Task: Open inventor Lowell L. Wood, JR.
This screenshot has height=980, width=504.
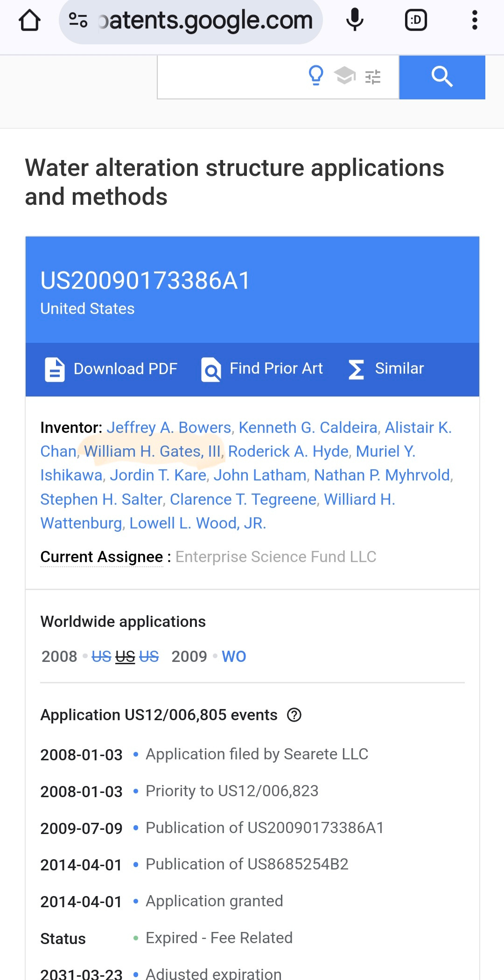Action: (x=197, y=523)
